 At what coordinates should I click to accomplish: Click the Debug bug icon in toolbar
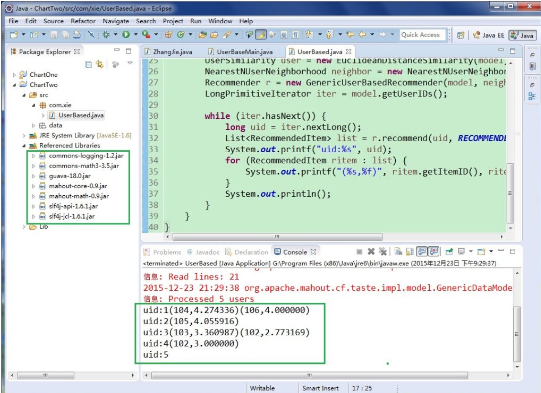106,34
